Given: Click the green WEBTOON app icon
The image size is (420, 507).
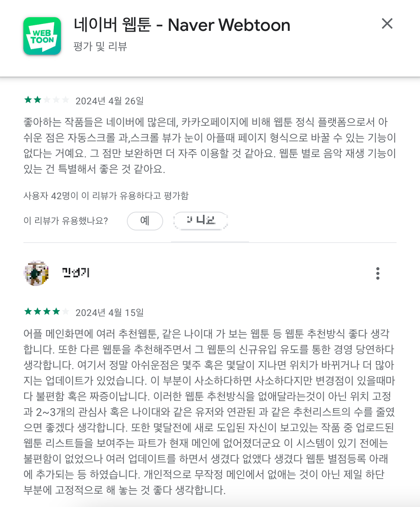Looking at the screenshot, I should [x=42, y=36].
